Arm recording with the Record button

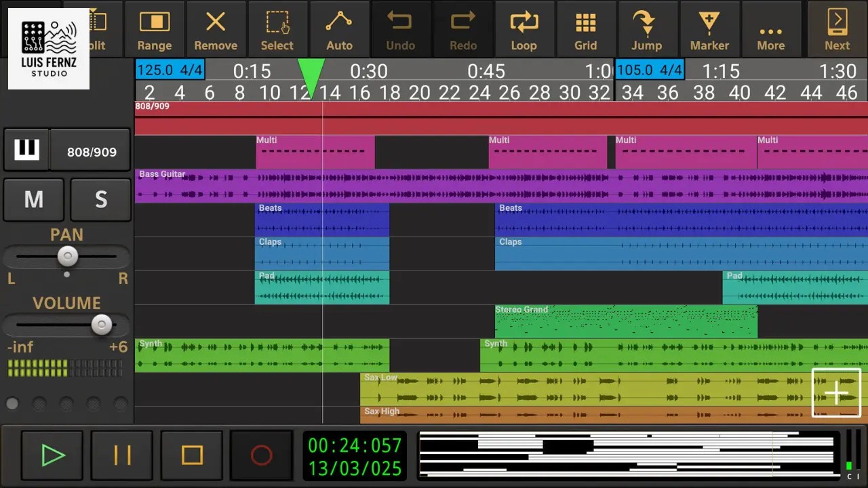(261, 455)
